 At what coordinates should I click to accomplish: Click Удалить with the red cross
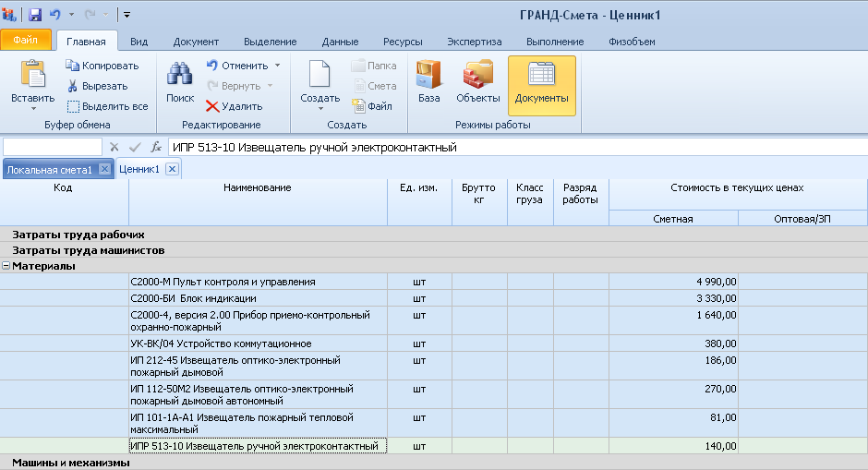pos(234,106)
